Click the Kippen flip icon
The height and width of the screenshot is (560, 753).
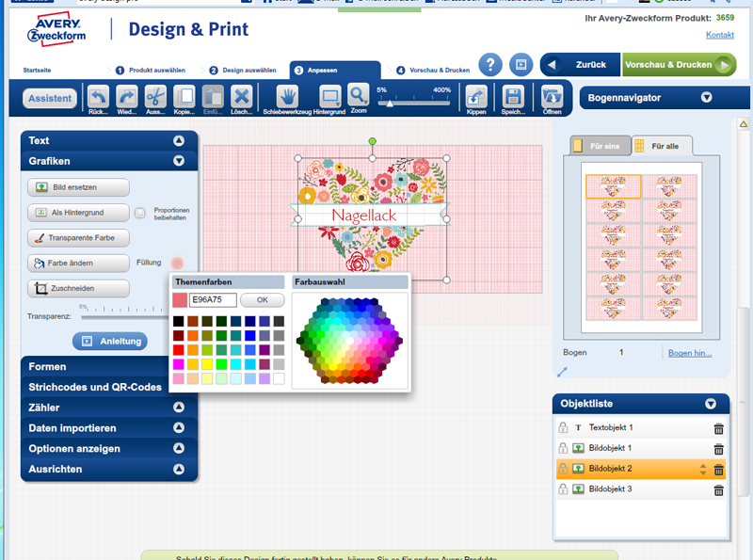pos(476,96)
